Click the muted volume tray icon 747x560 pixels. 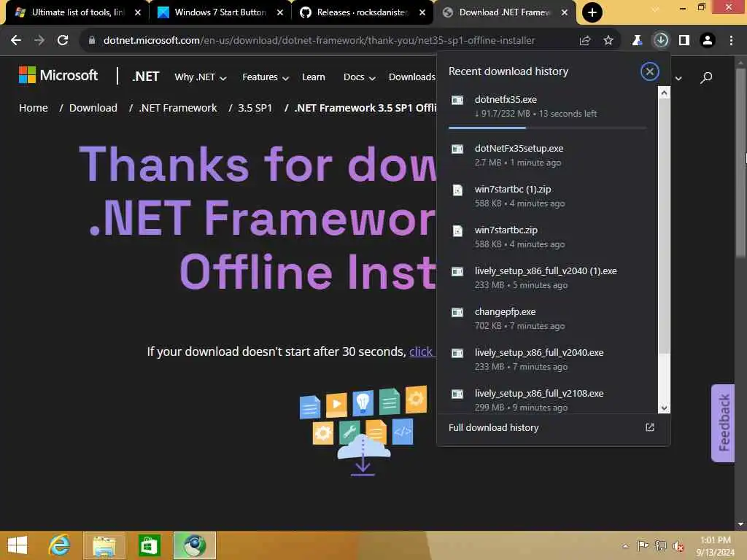678,546
